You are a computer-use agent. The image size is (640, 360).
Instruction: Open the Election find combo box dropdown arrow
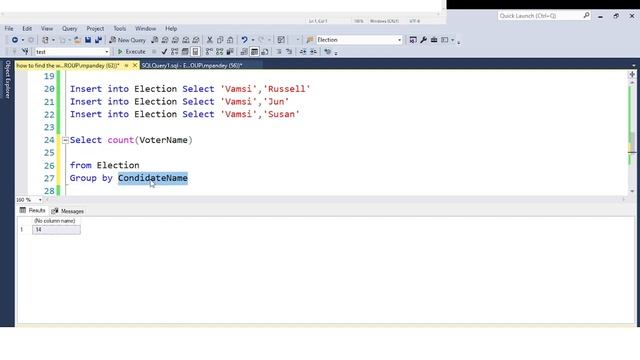400,40
